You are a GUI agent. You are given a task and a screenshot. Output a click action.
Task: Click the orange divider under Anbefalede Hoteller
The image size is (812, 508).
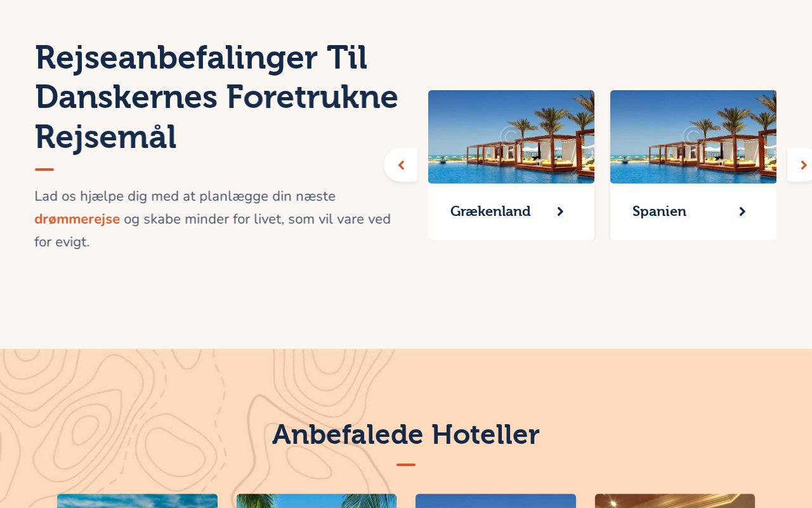(x=406, y=465)
